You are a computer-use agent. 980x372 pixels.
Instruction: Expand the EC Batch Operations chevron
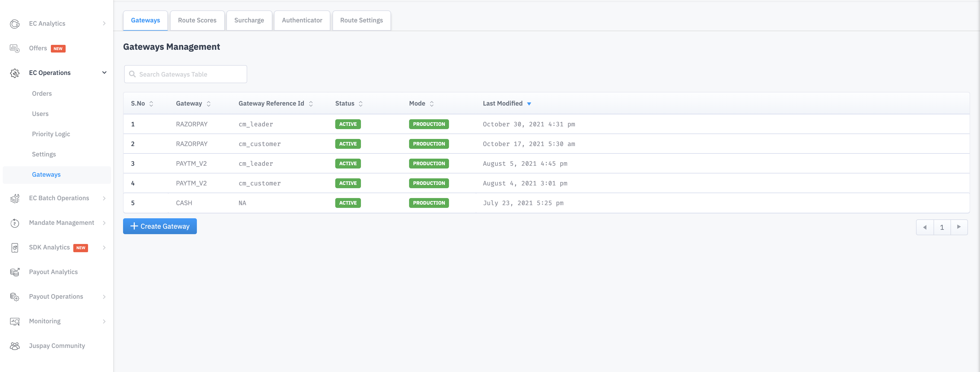tap(104, 198)
